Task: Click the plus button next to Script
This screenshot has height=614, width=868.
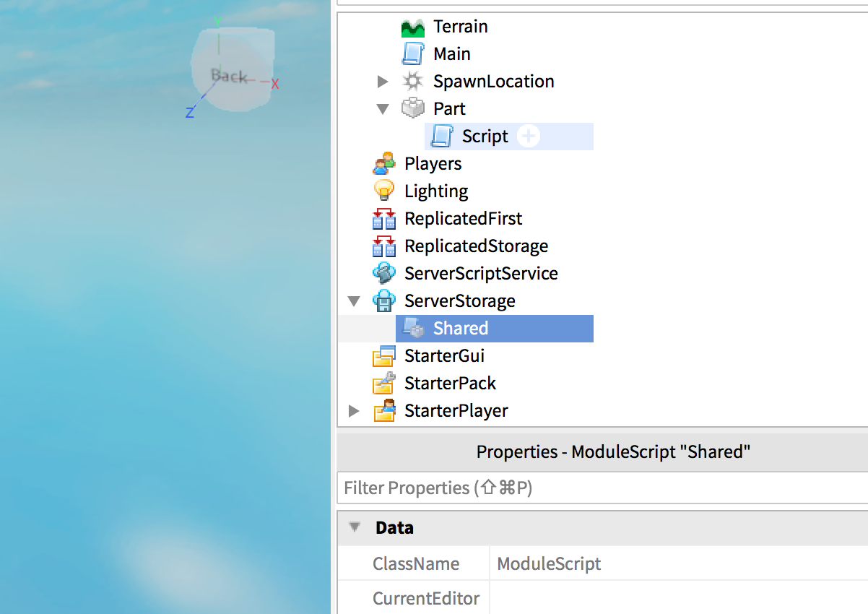Action: click(529, 137)
